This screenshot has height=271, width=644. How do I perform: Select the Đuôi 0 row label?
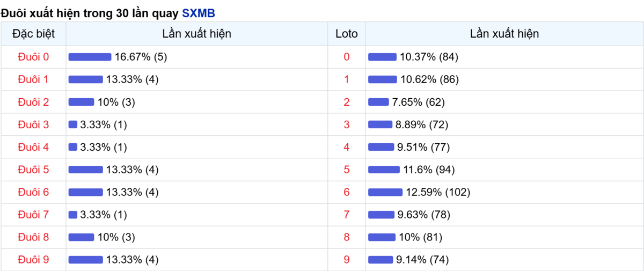coord(33,57)
